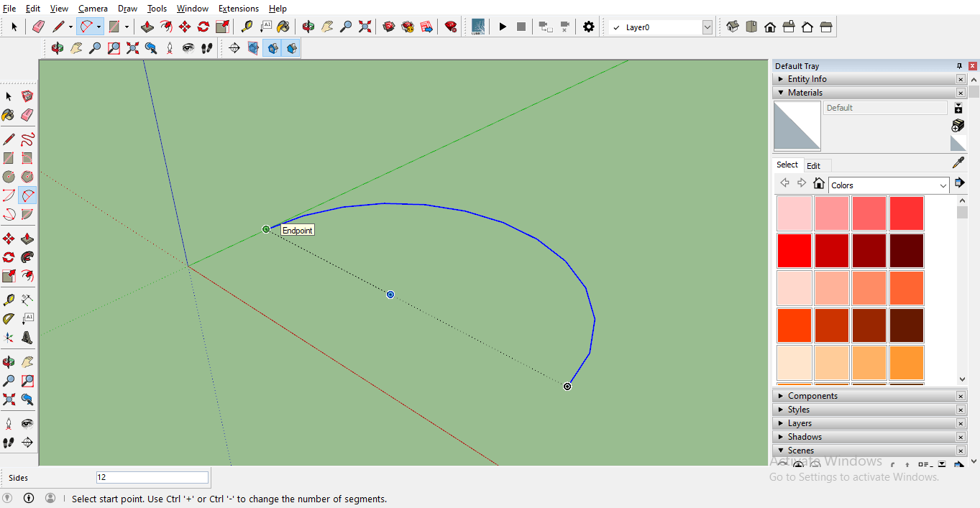Click the Push/Pull tool icon
Screen dimensions: 980x508
(147, 27)
